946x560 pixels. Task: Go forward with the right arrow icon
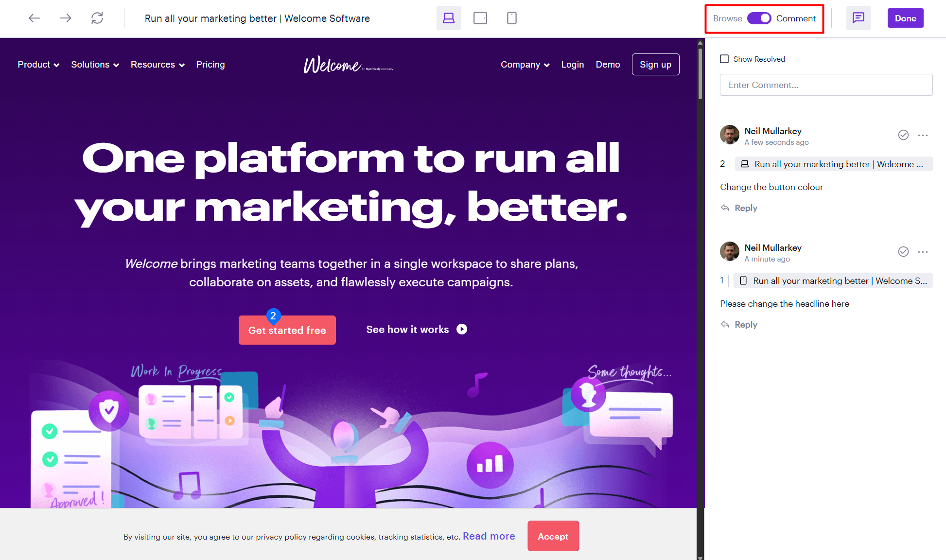pyautogui.click(x=66, y=18)
